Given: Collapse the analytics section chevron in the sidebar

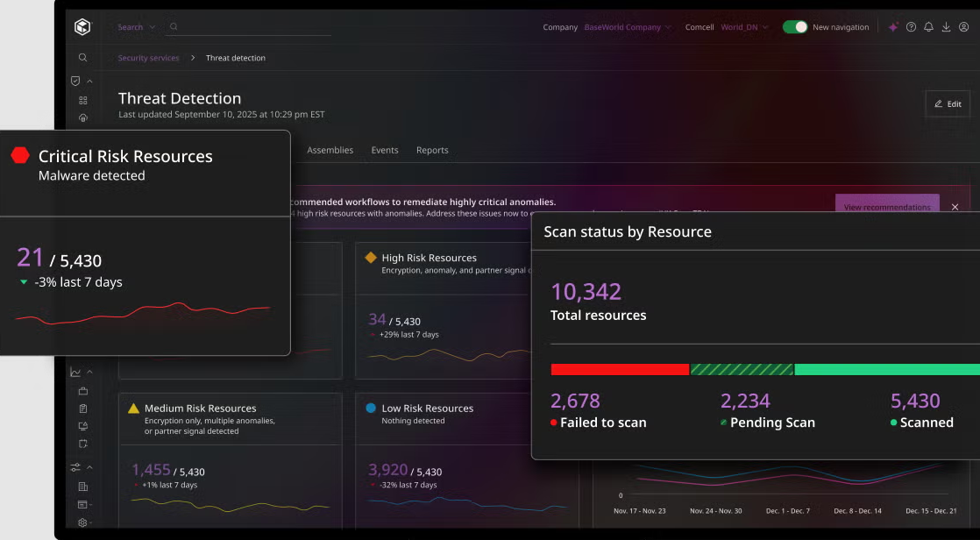Looking at the screenshot, I should [90, 371].
